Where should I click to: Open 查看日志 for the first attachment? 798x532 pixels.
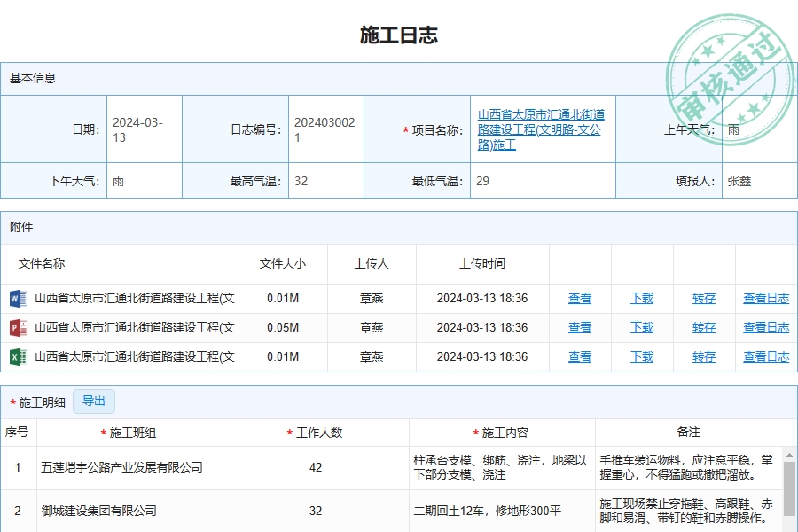click(x=766, y=298)
